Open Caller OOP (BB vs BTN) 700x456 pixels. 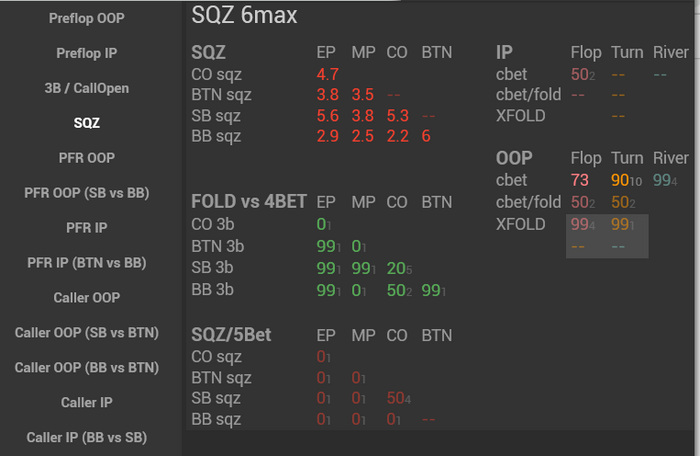tap(91, 368)
